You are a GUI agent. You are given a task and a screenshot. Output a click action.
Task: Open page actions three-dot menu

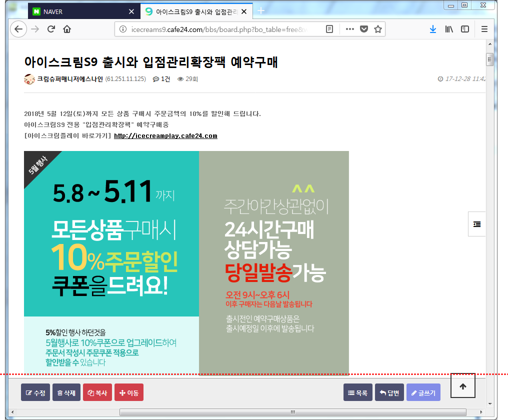[350, 29]
